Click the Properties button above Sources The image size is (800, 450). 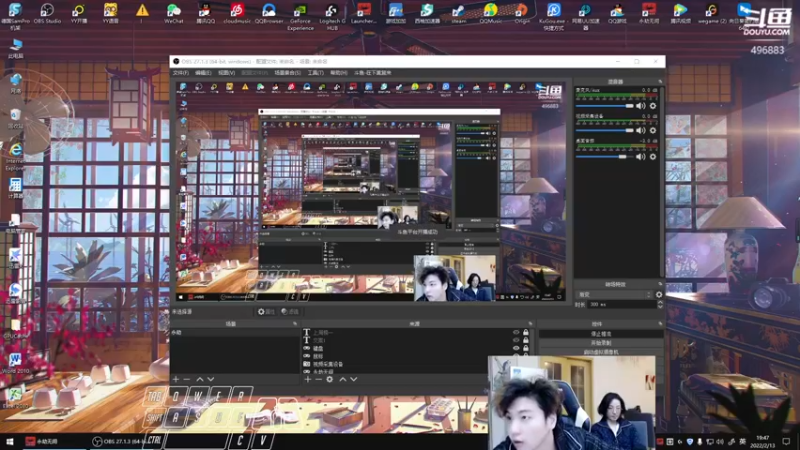[x=266, y=311]
